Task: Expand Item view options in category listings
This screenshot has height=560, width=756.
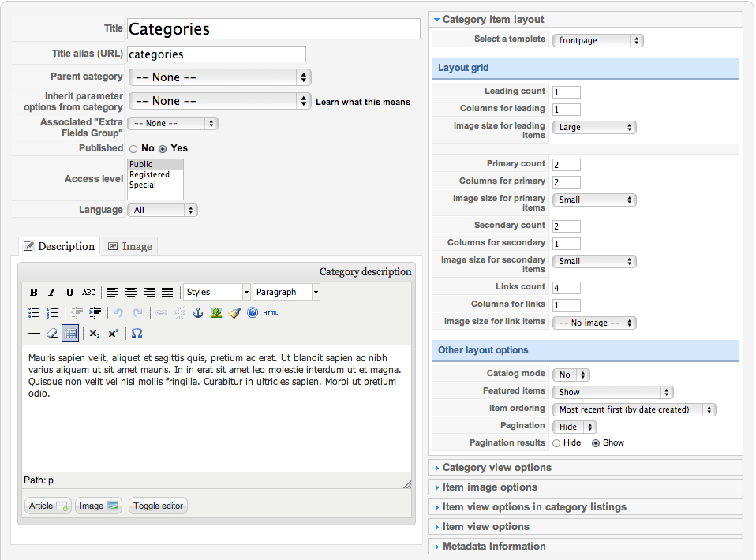Action: (585, 507)
